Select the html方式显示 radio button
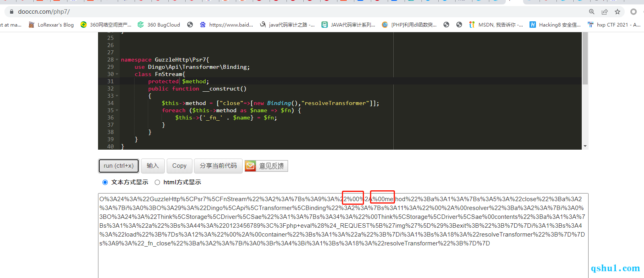This screenshot has width=644, height=278. click(157, 182)
